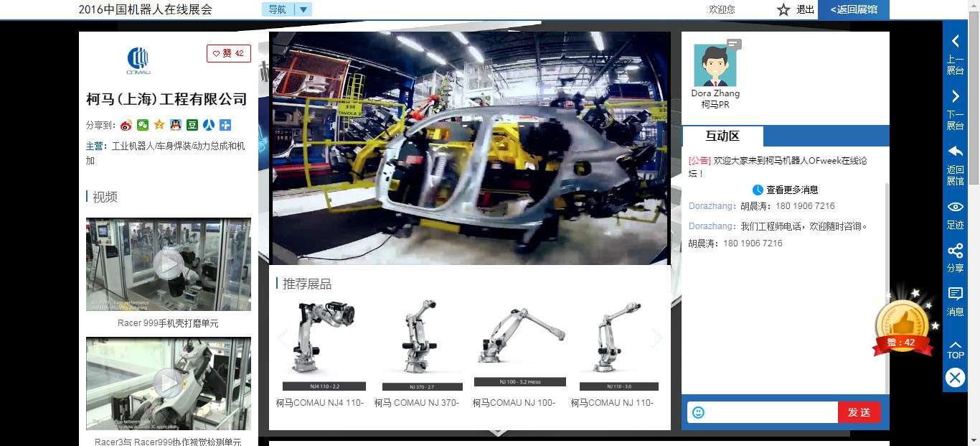980x446 pixels.
Task: Open the COMAU NJ4 110-2.2 robot product
Action: 324,345
